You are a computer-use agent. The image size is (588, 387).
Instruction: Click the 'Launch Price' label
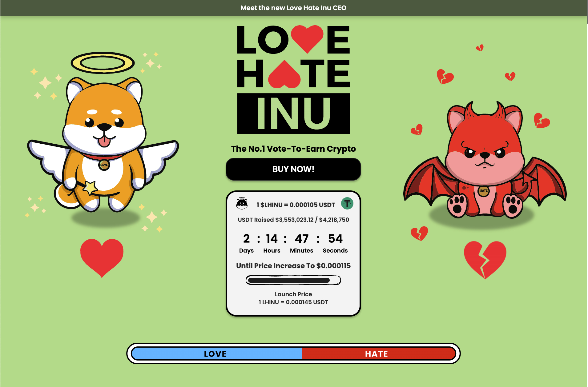293,294
